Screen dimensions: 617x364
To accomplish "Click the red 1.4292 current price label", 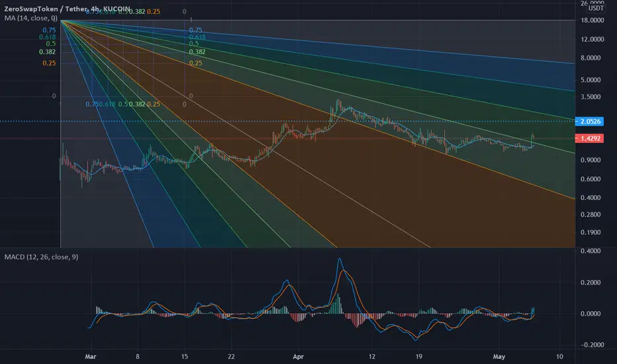I will [589, 138].
